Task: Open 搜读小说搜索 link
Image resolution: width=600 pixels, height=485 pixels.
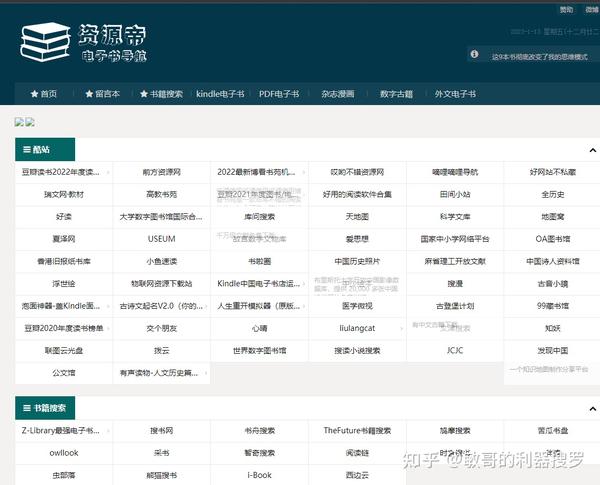Action: [x=357, y=350]
